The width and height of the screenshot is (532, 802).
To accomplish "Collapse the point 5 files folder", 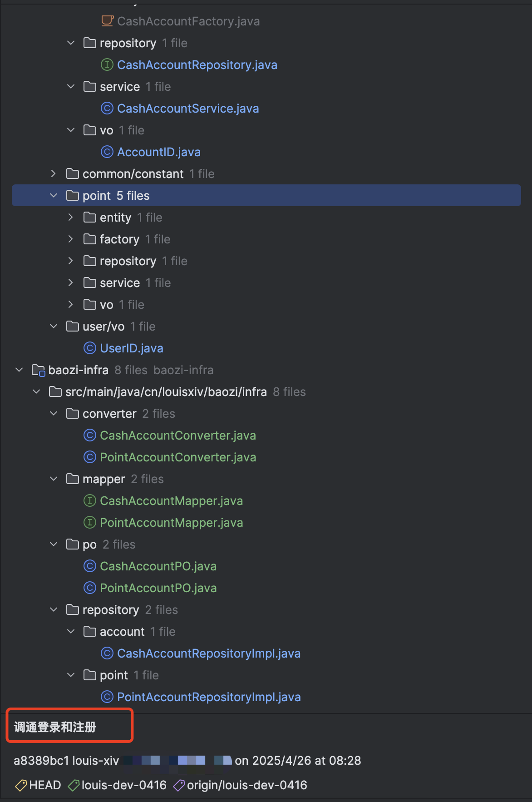I will pos(54,196).
